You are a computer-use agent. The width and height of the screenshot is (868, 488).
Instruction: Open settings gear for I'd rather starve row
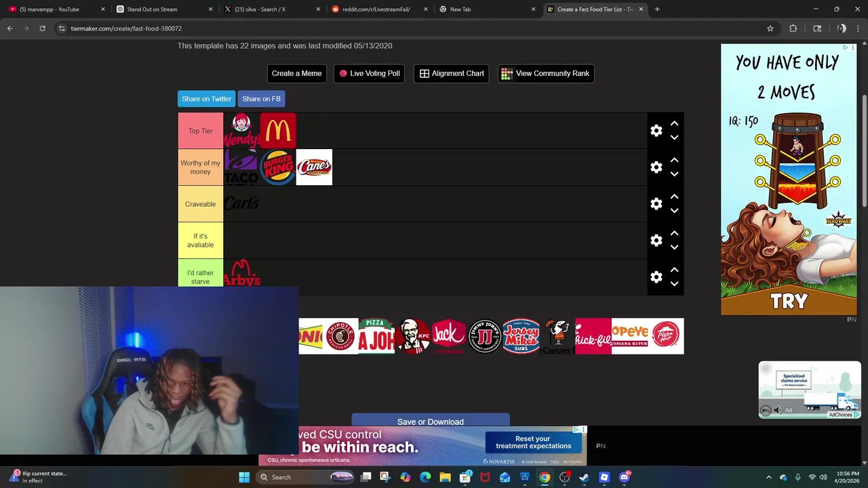656,277
